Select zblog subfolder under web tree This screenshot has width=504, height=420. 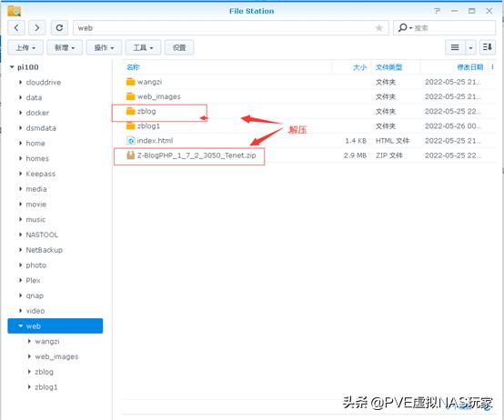44,372
